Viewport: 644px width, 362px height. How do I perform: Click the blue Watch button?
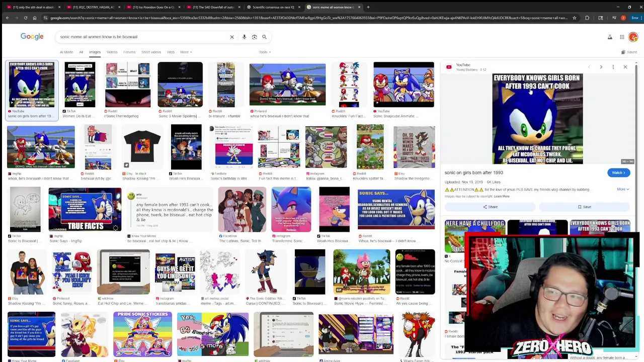tap(618, 172)
